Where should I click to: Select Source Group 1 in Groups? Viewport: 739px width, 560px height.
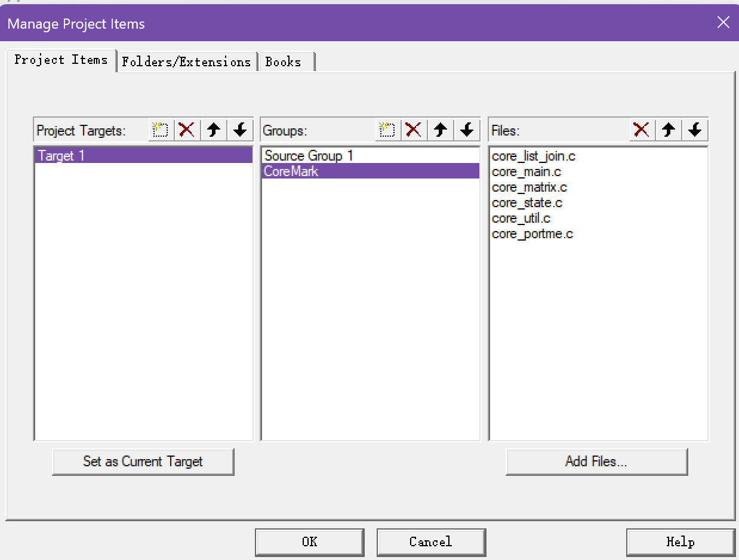click(309, 156)
